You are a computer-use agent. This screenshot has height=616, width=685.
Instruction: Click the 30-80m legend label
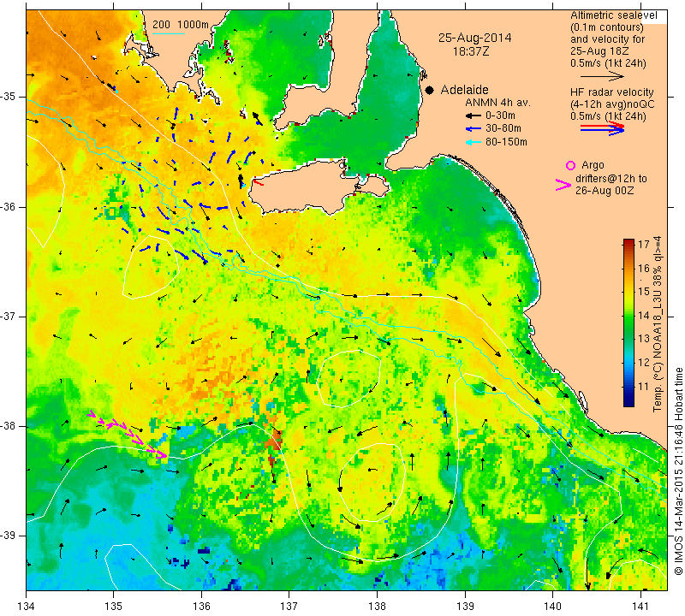click(x=503, y=128)
